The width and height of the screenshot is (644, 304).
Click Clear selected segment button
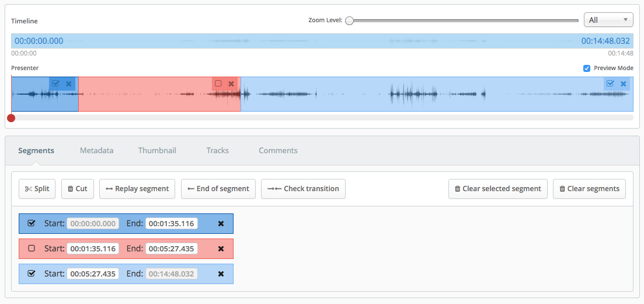click(x=498, y=189)
